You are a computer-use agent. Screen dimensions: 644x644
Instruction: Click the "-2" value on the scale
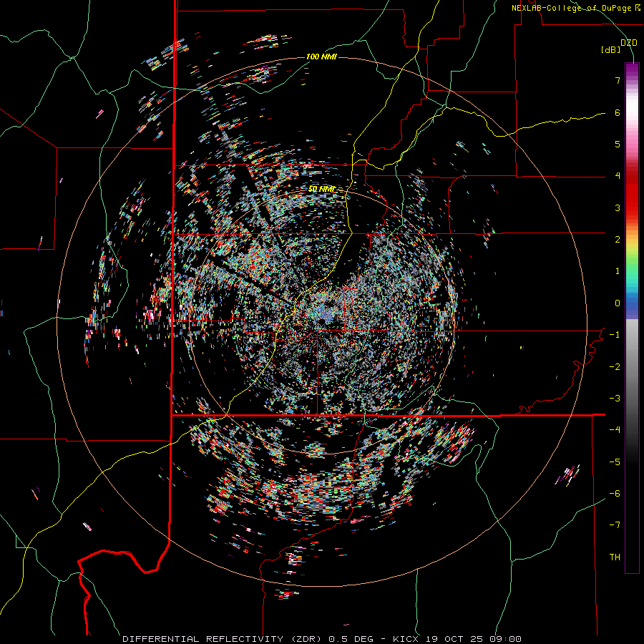pyautogui.click(x=615, y=367)
